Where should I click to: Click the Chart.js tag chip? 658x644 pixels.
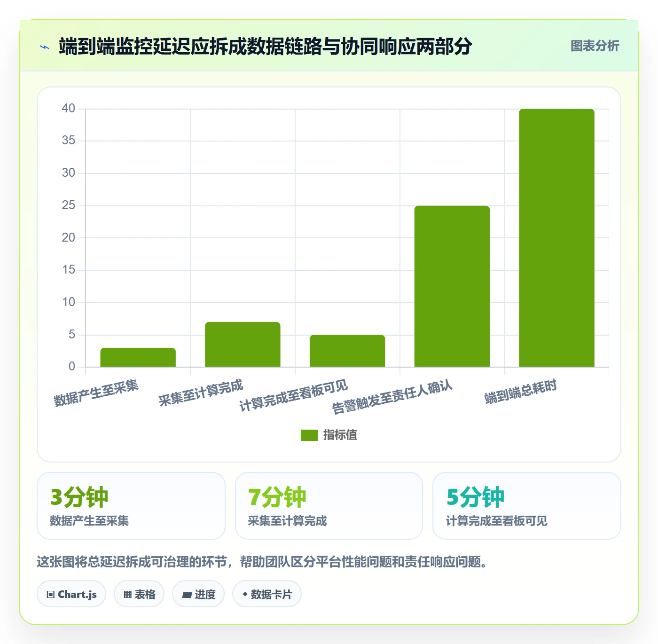71,594
